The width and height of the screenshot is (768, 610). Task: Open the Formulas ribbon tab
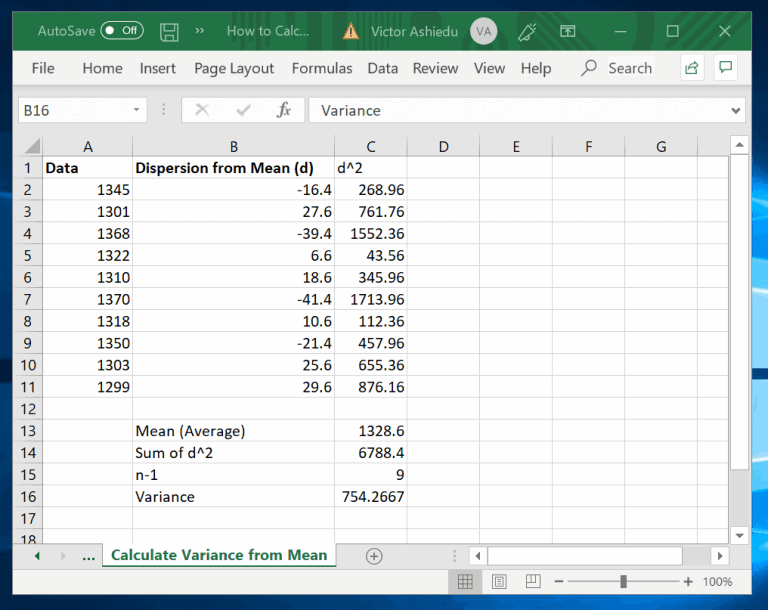tap(322, 68)
